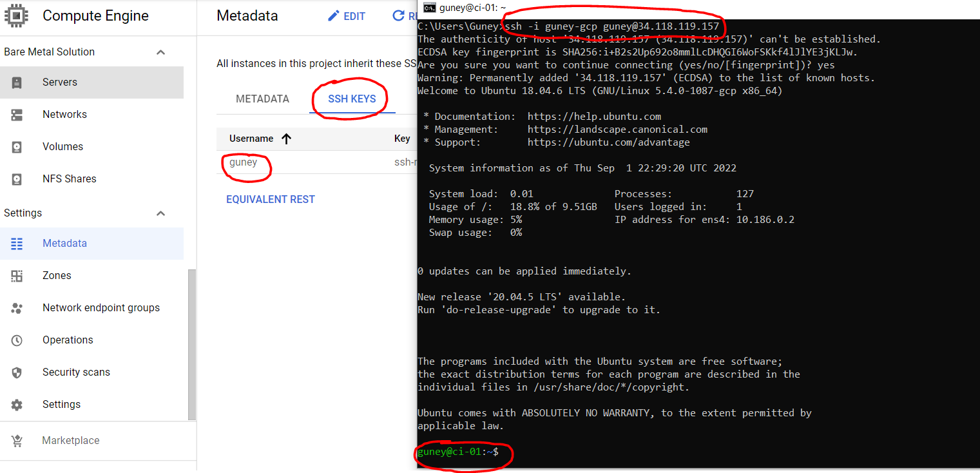Open Settings page in the sidebar
The image size is (980, 473).
[91, 405]
